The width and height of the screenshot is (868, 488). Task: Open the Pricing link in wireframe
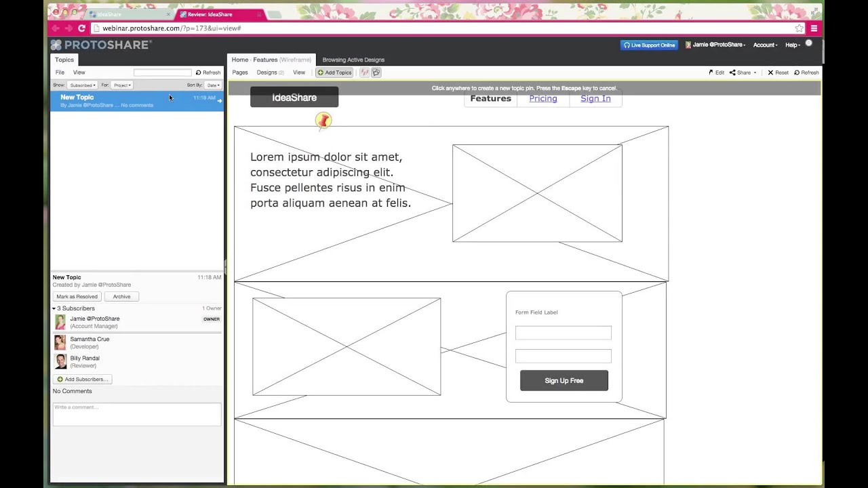543,98
